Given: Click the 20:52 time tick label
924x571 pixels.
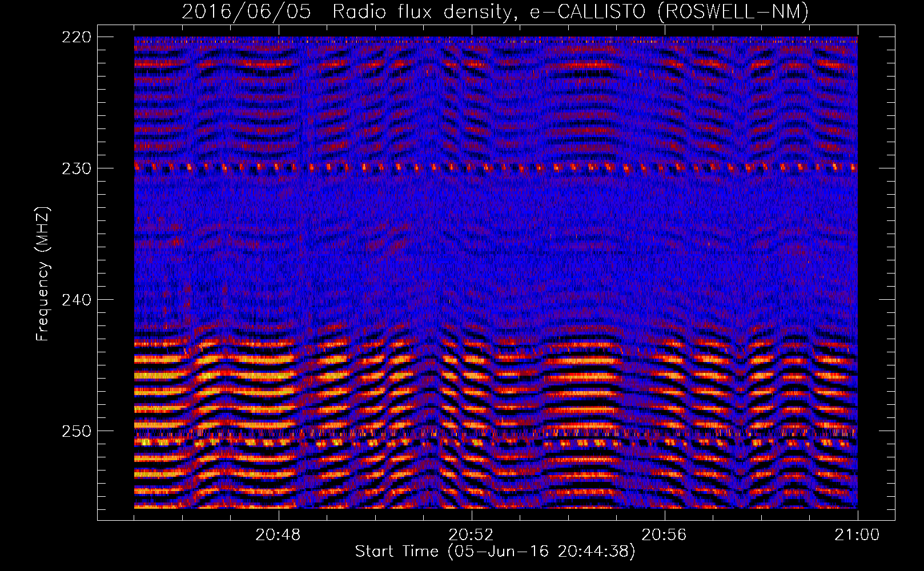Looking at the screenshot, I should (x=471, y=535).
